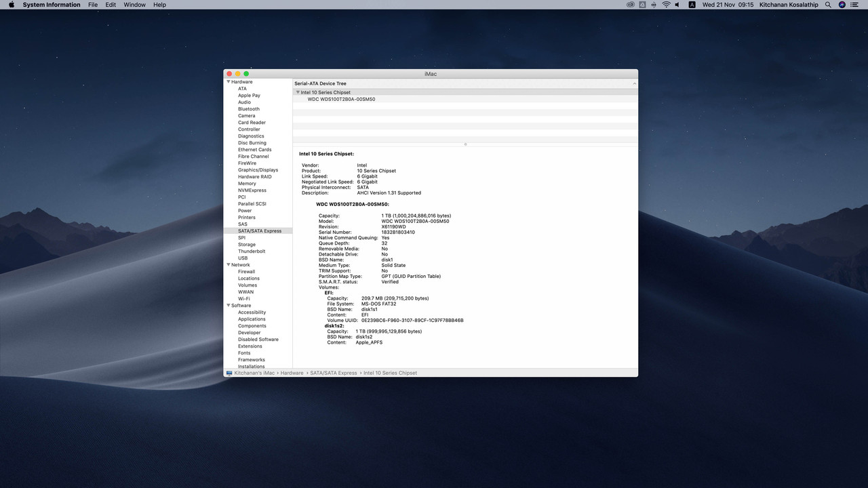Open the Window menu
The image size is (868, 488).
coord(134,5)
